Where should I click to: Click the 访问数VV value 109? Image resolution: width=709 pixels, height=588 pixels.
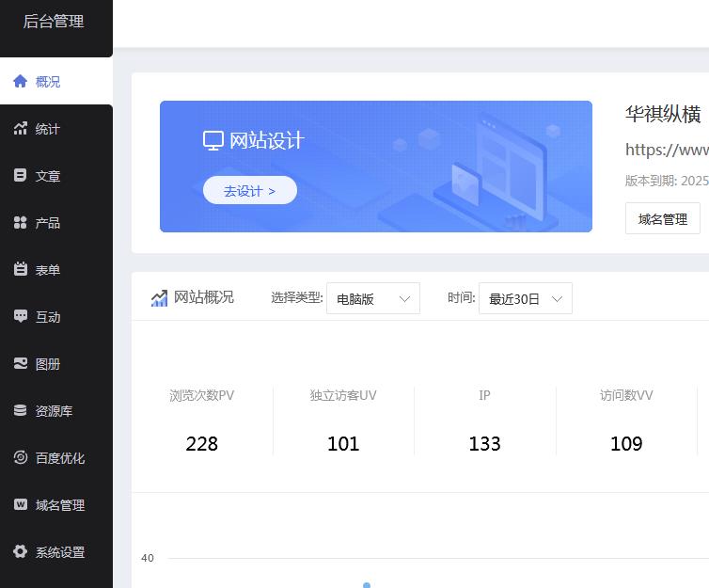click(x=626, y=444)
